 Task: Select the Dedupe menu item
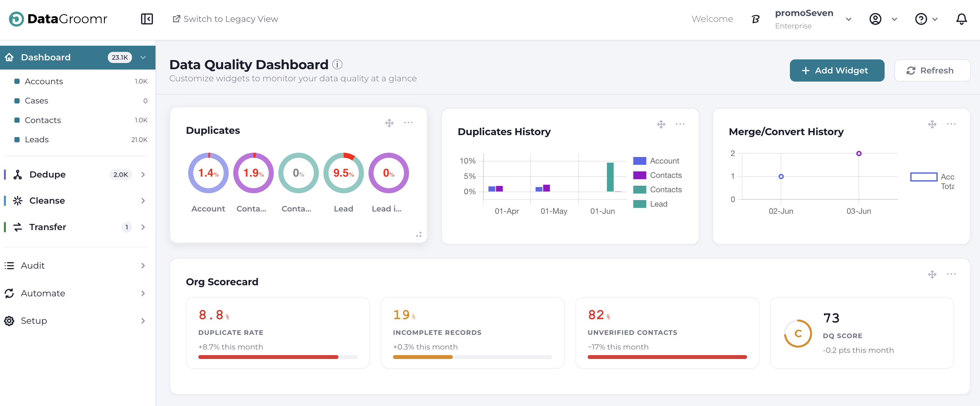click(x=78, y=175)
